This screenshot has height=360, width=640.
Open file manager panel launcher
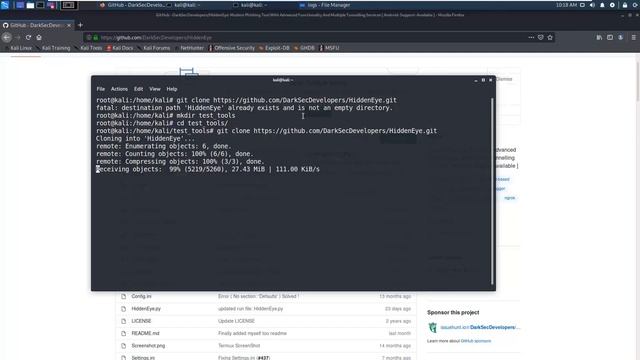[x=30, y=5]
